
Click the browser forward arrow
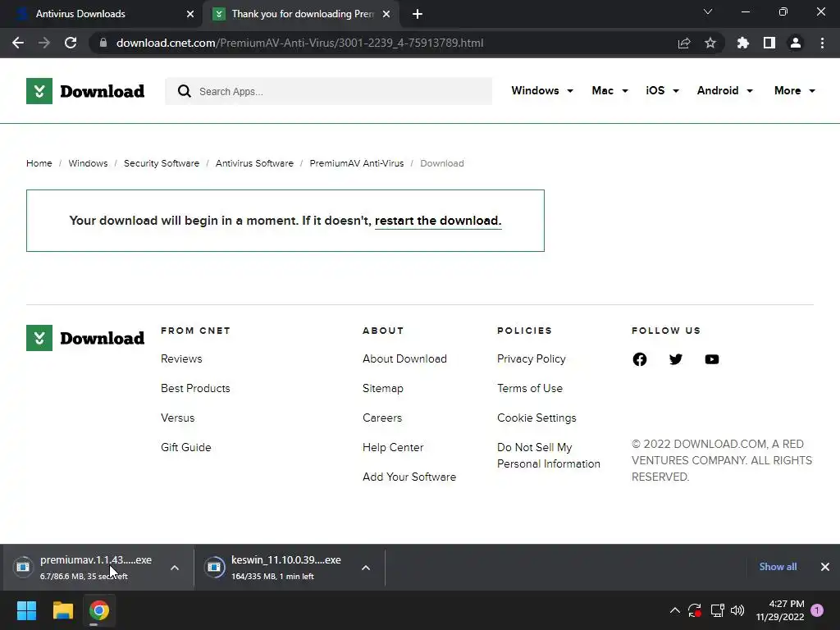[44, 43]
